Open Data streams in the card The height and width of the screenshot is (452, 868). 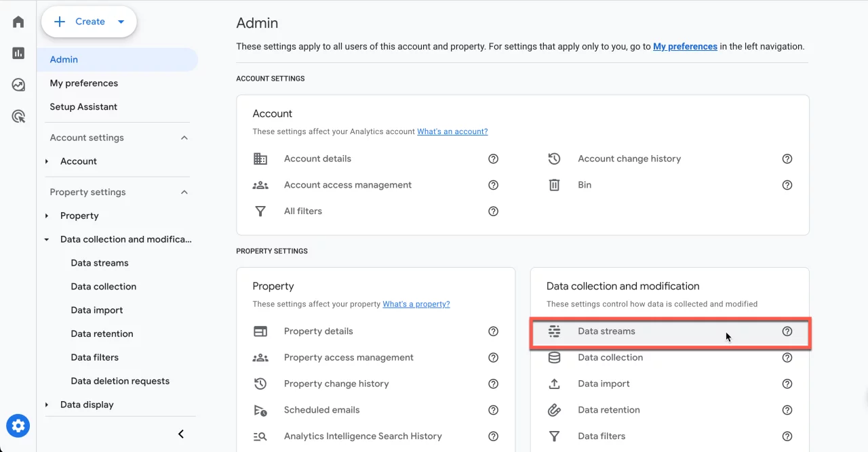(670, 331)
